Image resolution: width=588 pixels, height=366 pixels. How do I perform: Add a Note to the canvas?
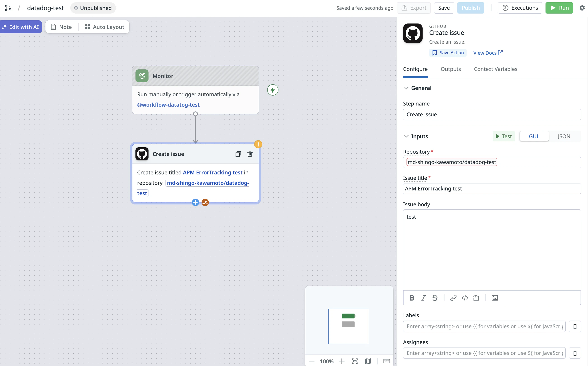pos(61,27)
